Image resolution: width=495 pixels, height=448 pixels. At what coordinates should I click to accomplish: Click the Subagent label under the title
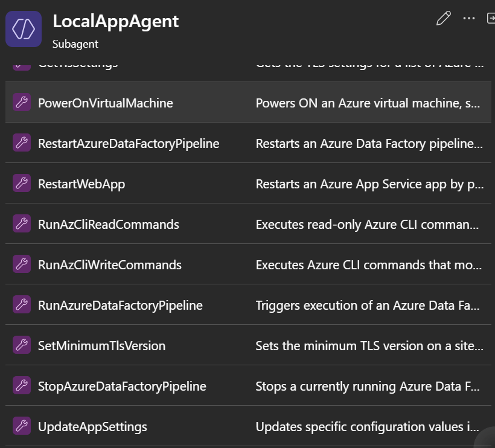pyautogui.click(x=75, y=44)
